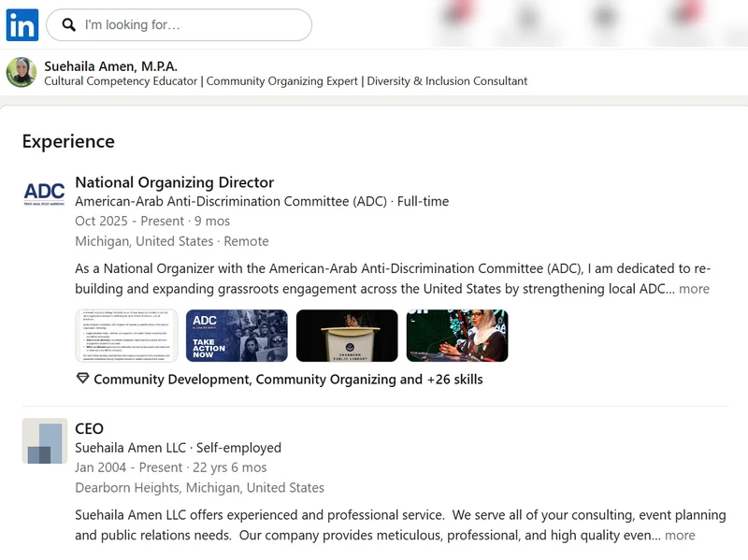Select "Dearborn Heights, Michigan, United States" text
Screen dimensions: 748x560
[199, 487]
